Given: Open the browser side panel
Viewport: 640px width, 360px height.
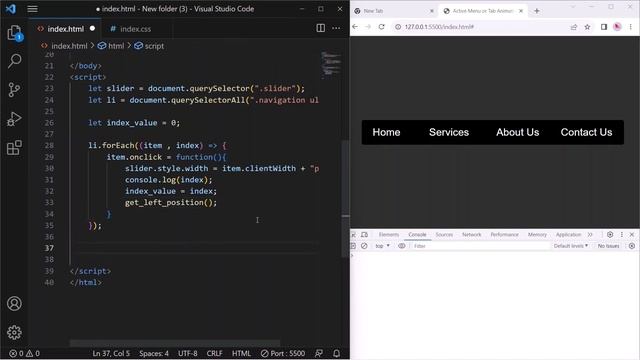Looking at the screenshot, I should 604,27.
